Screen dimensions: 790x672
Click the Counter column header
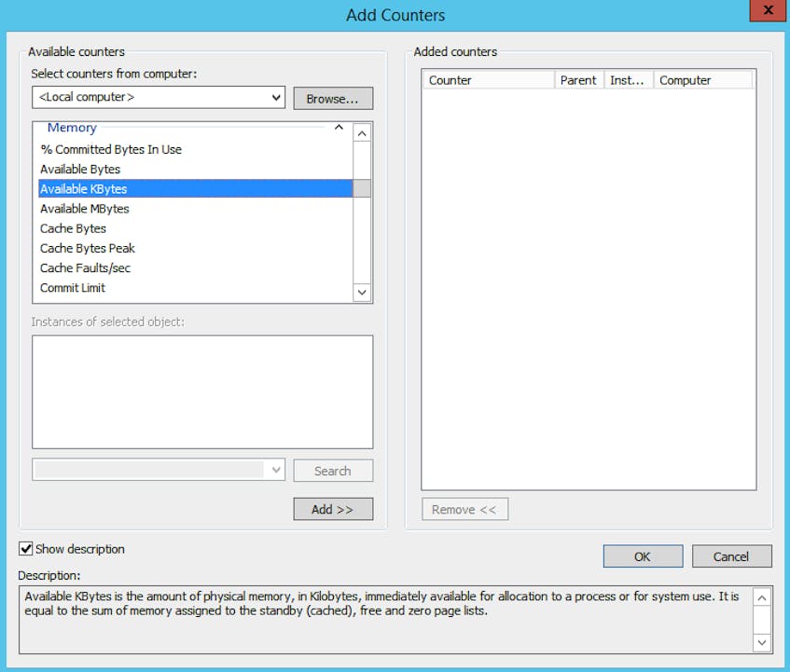(485, 80)
